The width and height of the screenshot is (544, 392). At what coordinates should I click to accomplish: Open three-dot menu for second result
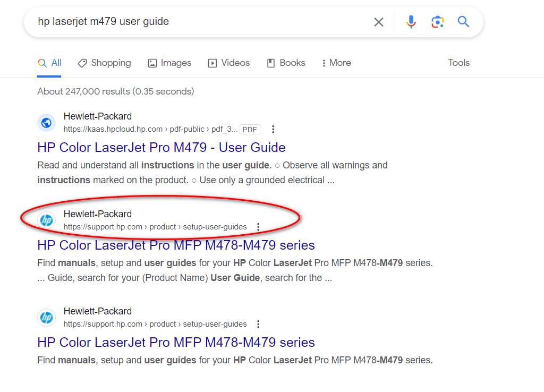point(258,227)
